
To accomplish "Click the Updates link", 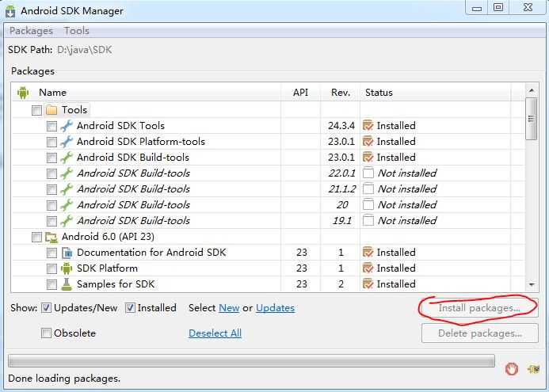I will point(275,308).
